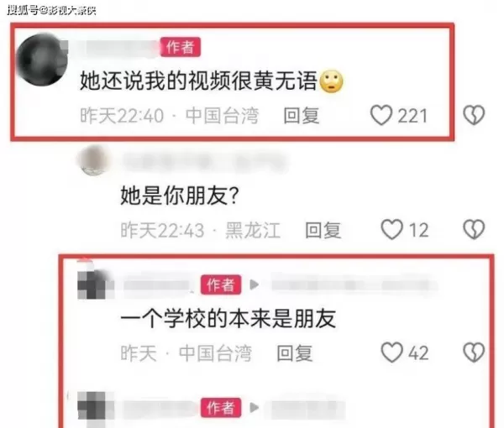Click reply arrow in bottom reply
Screen dimensions: 504x428
(x=255, y=408)
